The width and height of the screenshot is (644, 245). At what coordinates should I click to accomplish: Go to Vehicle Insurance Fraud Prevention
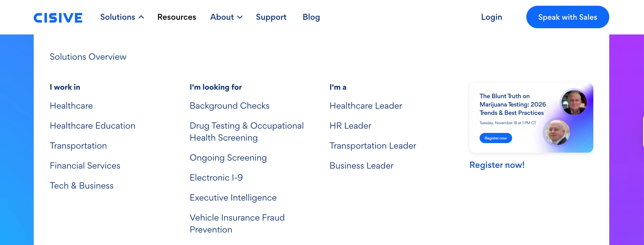[x=237, y=224]
